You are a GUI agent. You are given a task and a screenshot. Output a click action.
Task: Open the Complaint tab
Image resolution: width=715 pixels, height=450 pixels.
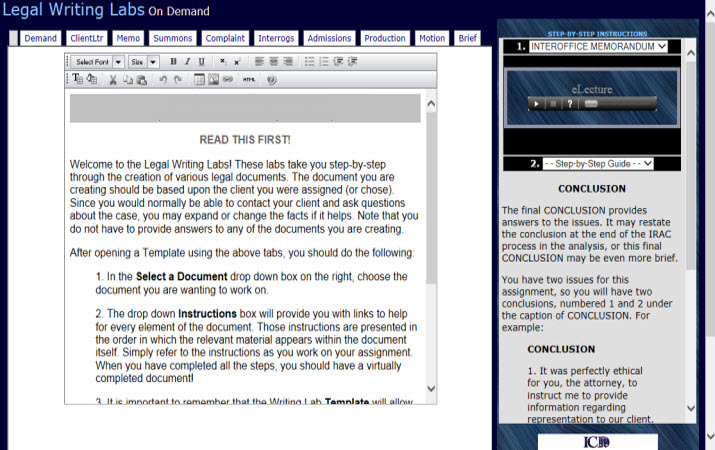pyautogui.click(x=225, y=38)
